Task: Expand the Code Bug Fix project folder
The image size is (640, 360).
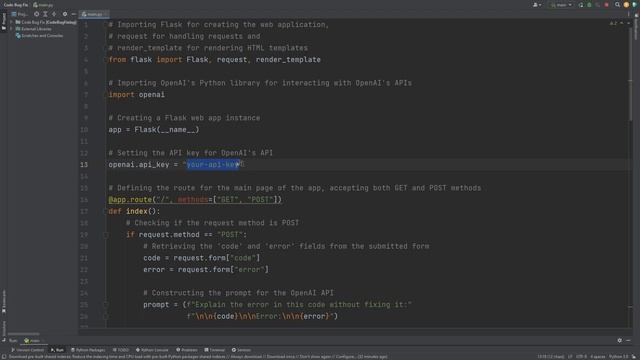Action: 11,22
